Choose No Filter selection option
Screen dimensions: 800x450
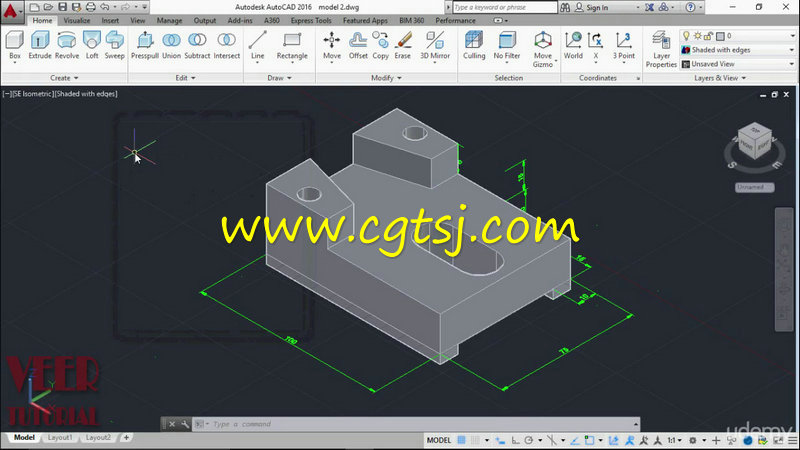(507, 45)
